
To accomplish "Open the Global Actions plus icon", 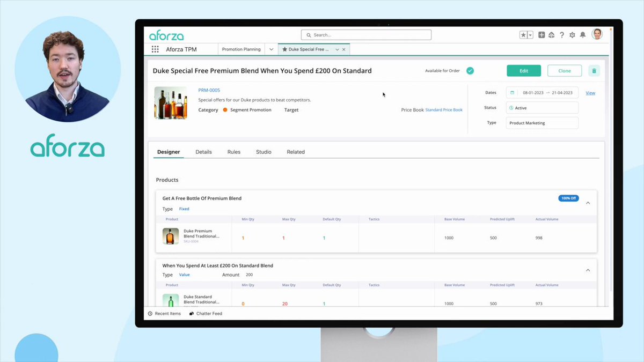I will (x=541, y=35).
